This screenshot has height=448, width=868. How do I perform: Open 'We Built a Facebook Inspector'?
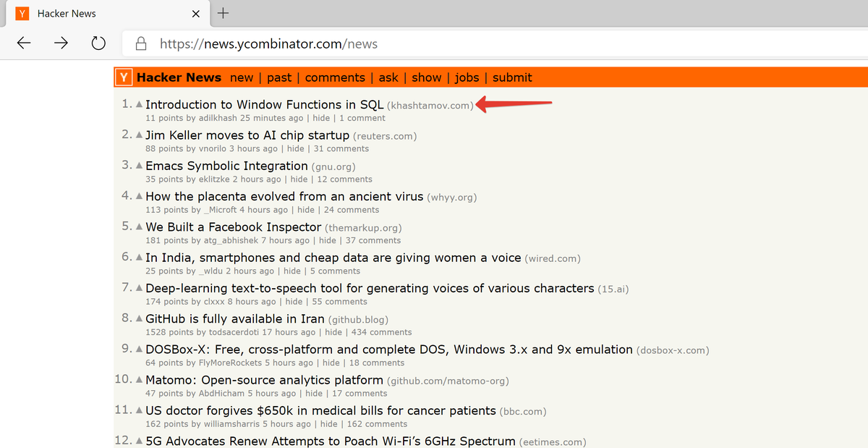click(234, 227)
